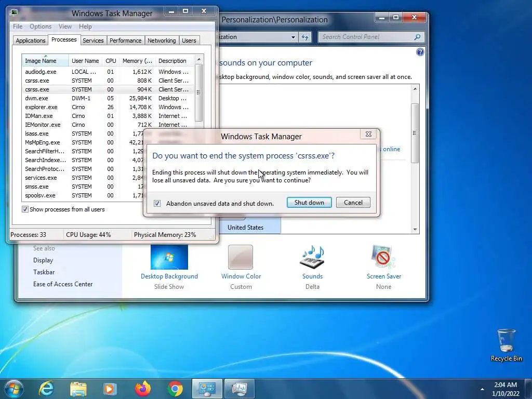This screenshot has height=399, width=532.
Task: Open Windows Media Player taskbar icon
Action: pos(110,389)
